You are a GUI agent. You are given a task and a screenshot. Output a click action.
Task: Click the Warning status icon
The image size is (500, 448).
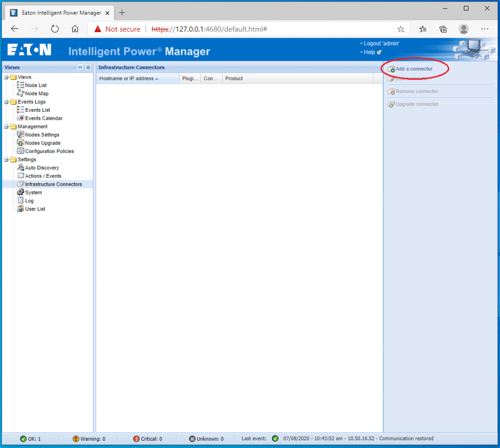pos(76,439)
